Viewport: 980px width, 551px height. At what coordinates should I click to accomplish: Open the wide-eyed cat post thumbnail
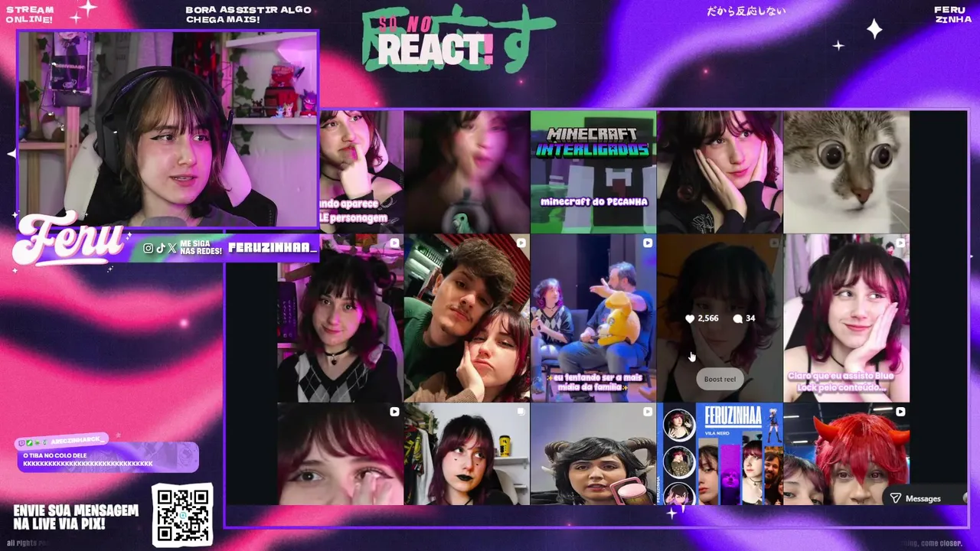click(x=846, y=171)
